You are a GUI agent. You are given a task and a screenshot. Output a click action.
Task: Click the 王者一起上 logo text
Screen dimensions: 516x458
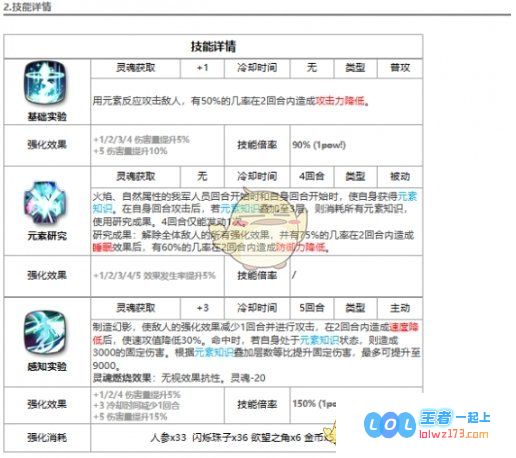tap(455, 417)
